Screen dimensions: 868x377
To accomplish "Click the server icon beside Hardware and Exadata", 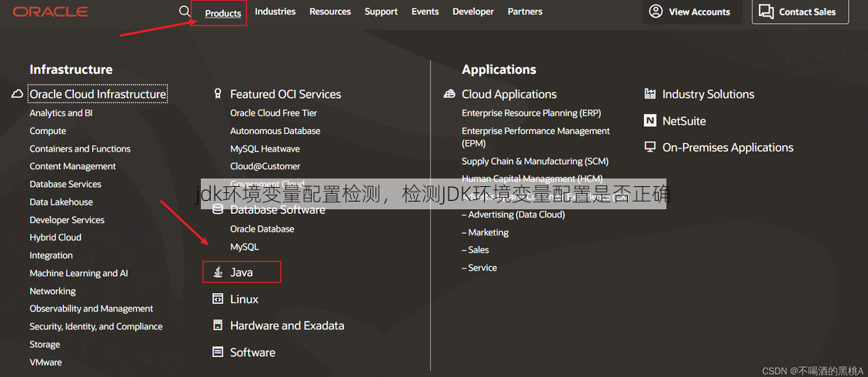I will 218,325.
